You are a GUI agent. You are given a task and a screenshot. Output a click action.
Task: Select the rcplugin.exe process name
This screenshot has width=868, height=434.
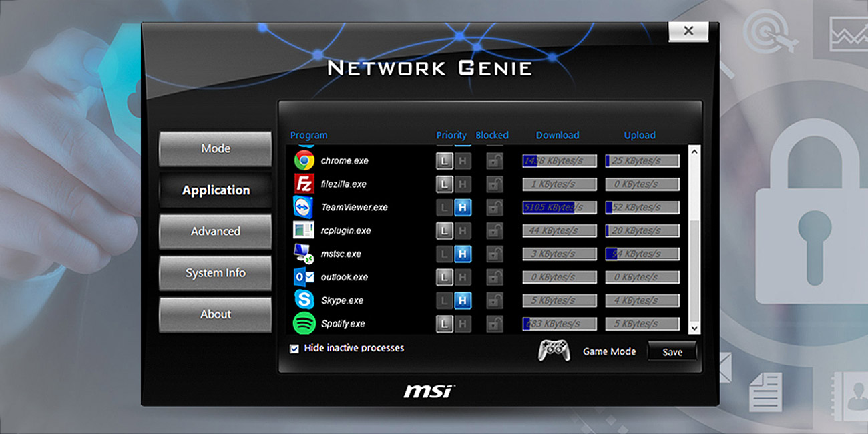(346, 231)
